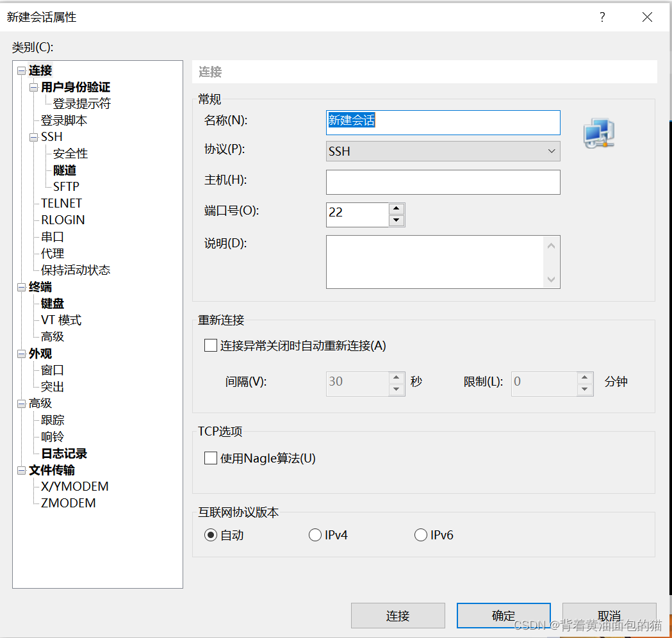Collapse the 终端 tree node

[x=21, y=287]
